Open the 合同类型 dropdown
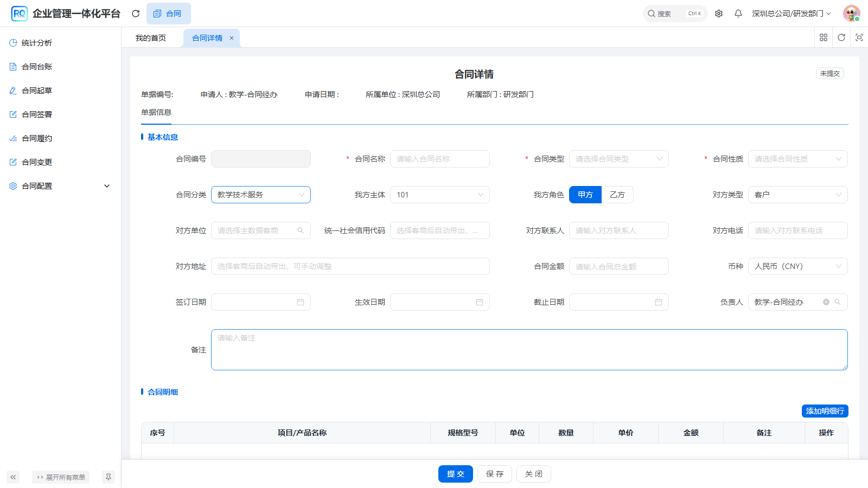868x488 pixels. click(619, 159)
